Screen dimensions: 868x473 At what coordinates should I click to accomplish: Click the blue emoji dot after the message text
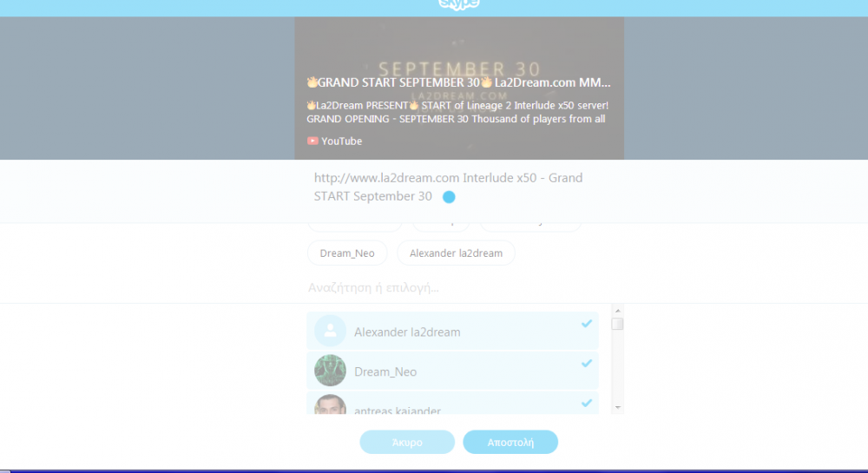(x=449, y=197)
